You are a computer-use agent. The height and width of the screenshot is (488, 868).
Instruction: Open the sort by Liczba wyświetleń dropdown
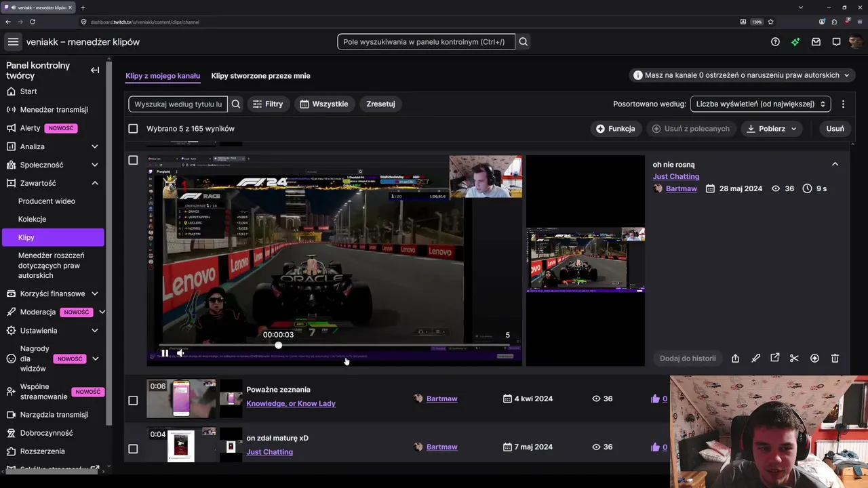click(760, 104)
